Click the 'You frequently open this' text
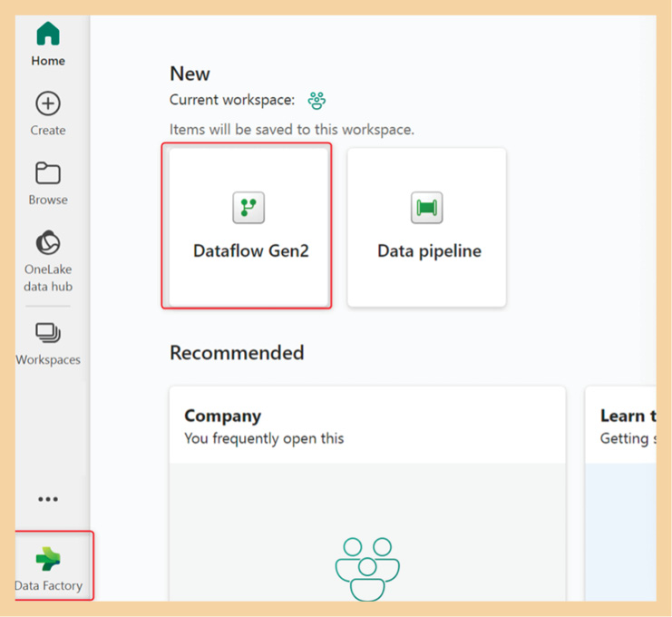 click(x=264, y=438)
